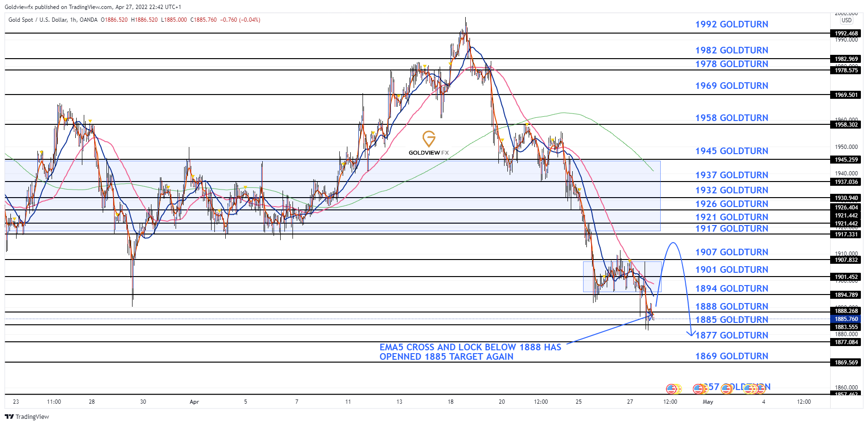Click the 1978.575 price axis label

click(846, 70)
